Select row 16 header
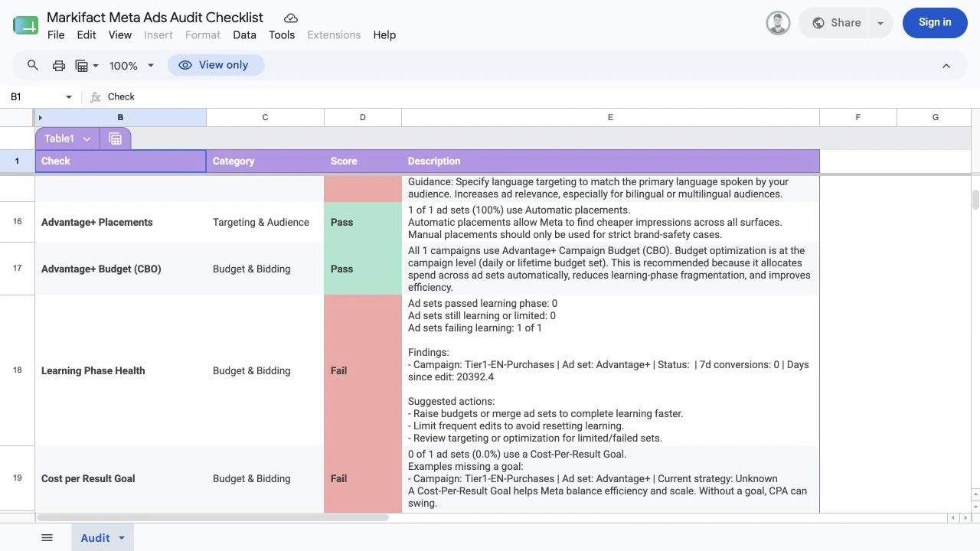The image size is (980, 551). pos(17,222)
